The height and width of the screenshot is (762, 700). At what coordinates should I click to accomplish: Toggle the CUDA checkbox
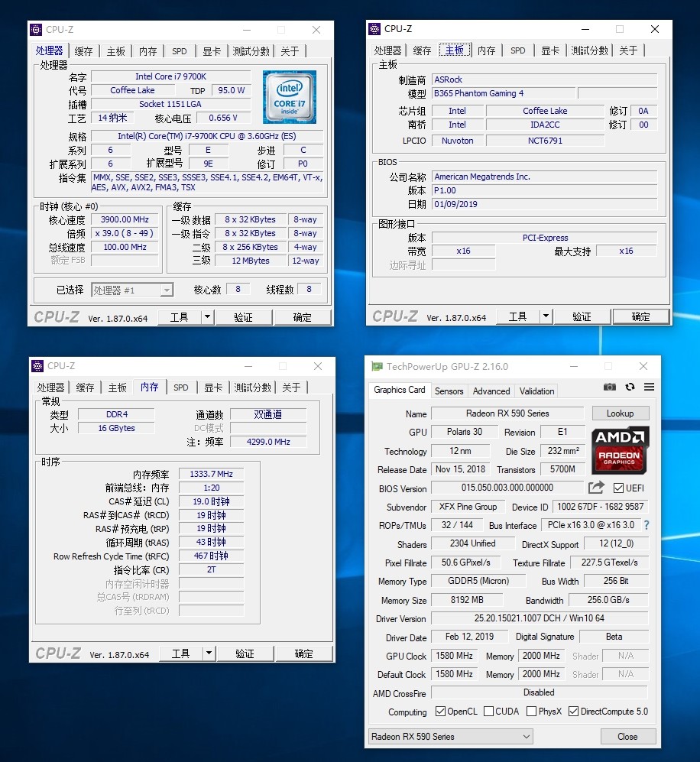tap(488, 711)
